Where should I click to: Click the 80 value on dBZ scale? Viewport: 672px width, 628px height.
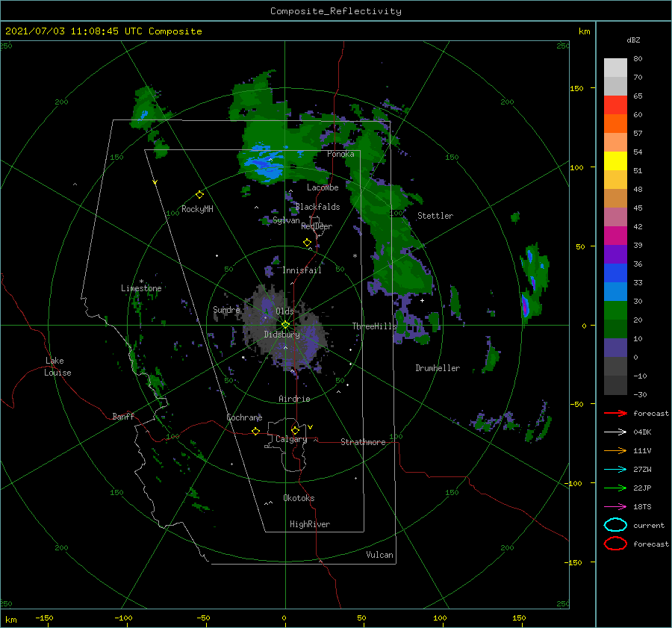point(638,59)
